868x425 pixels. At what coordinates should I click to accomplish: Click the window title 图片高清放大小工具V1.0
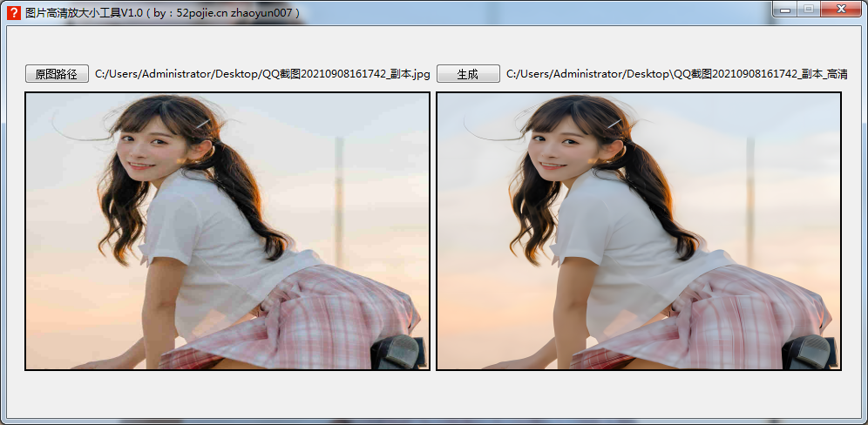[x=85, y=13]
